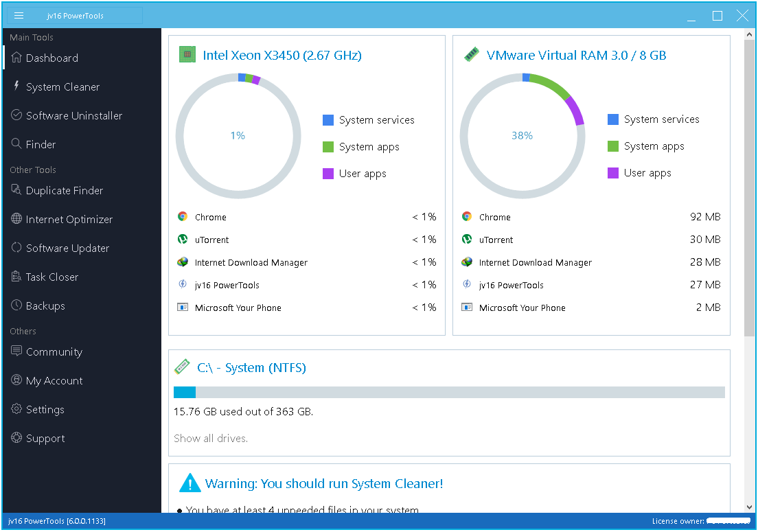Click the Duplicate Finder icon

16,189
